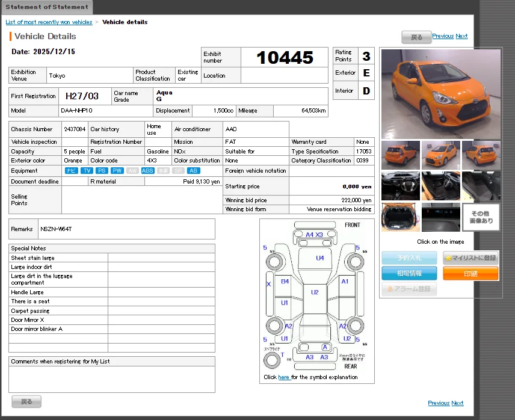Click the PW power window badge

pos(117,170)
